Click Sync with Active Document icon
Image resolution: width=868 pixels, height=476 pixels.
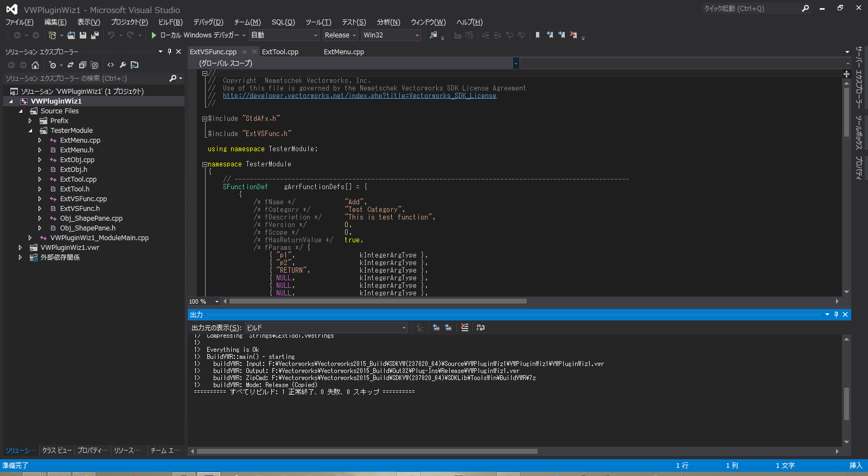[x=71, y=65]
